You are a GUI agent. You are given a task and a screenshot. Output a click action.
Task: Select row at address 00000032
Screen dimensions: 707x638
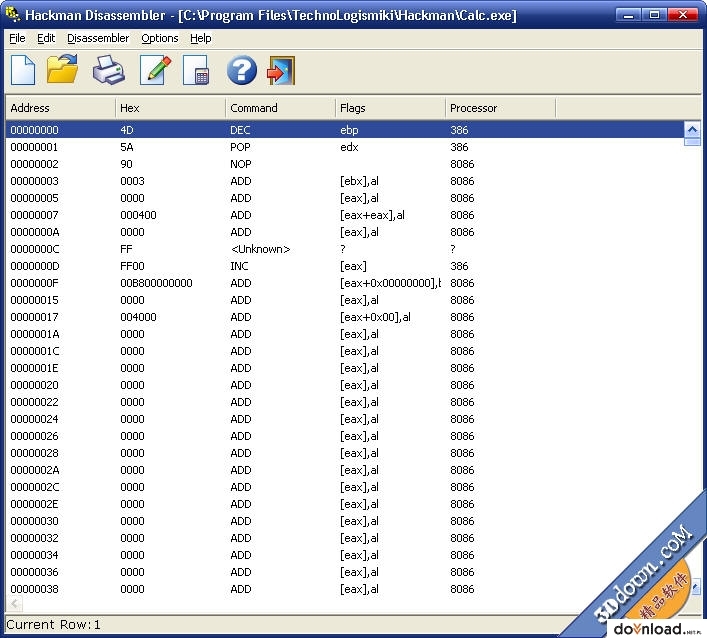345,538
